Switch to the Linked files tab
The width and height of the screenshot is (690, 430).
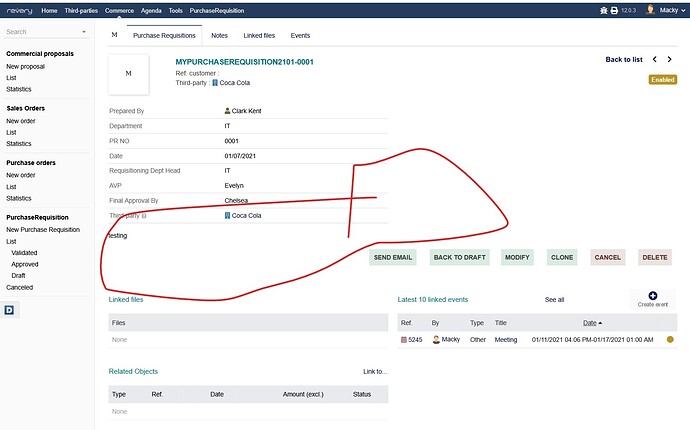(x=259, y=35)
